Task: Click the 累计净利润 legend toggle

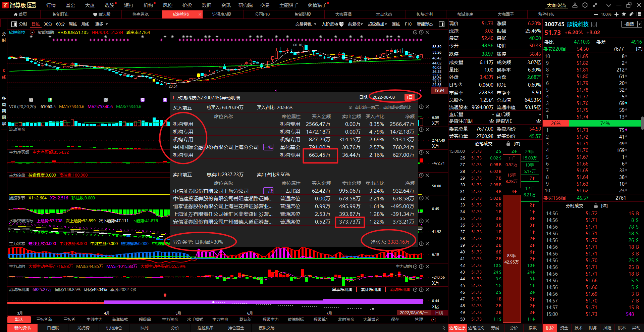Action: [x=371, y=290]
